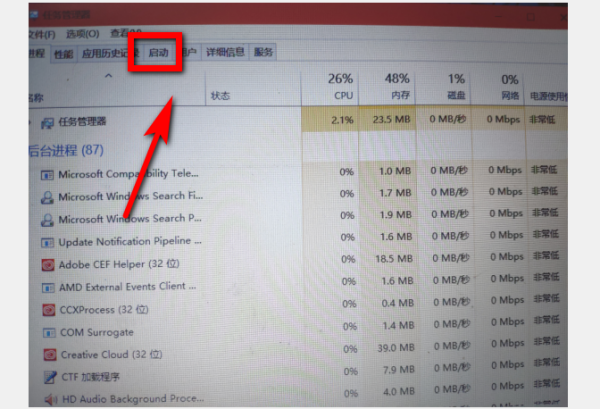Click Task Manager title bar icon
The image size is (600, 409).
point(34,15)
